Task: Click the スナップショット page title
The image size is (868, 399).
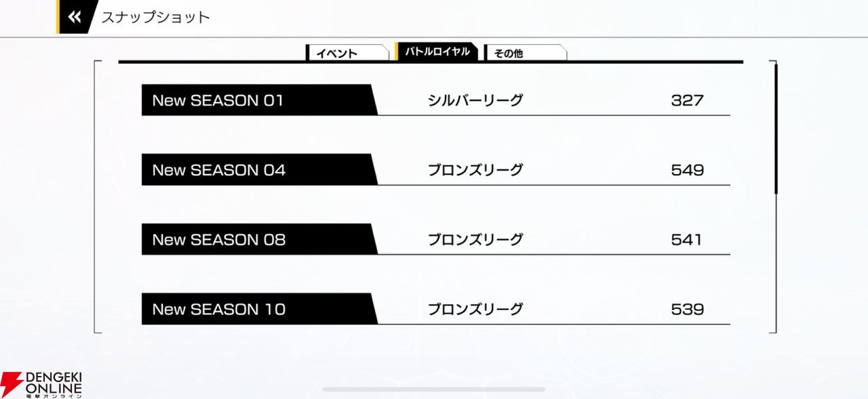Action: 156,18
